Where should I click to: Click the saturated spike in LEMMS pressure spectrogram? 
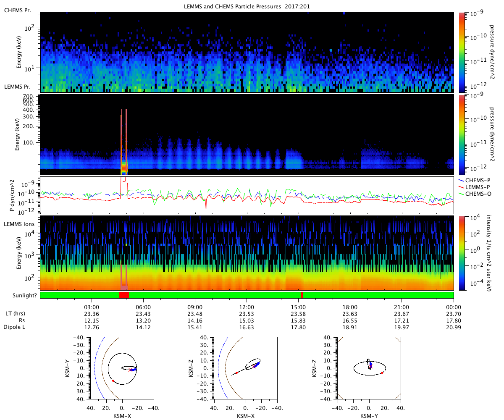(124, 142)
